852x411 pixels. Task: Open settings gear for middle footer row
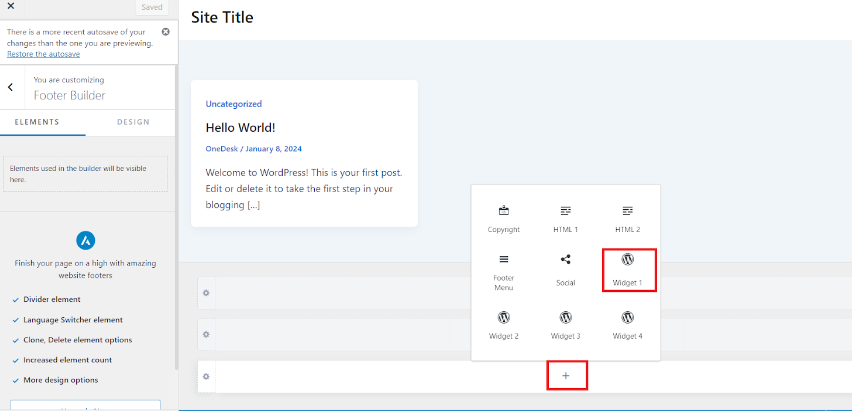206,334
